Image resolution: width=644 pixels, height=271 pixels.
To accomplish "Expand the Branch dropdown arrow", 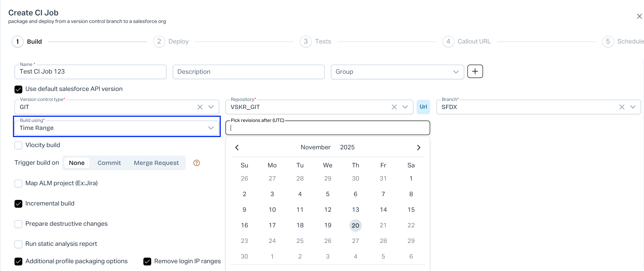I will [x=632, y=107].
